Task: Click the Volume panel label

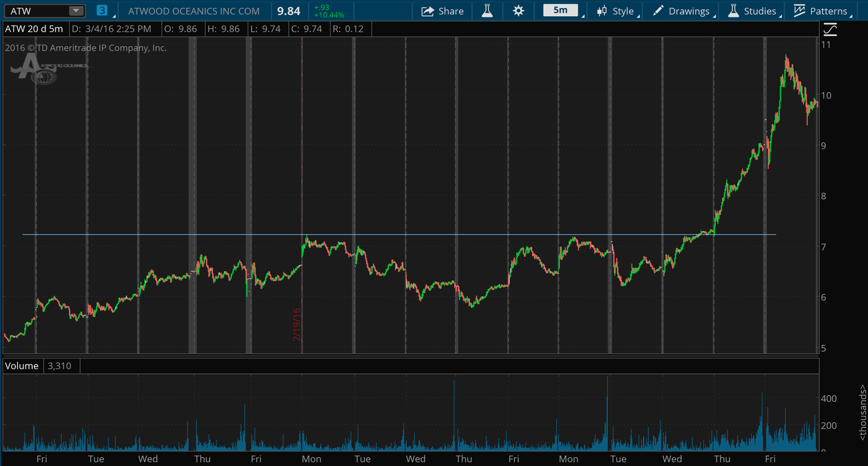Action: click(22, 366)
